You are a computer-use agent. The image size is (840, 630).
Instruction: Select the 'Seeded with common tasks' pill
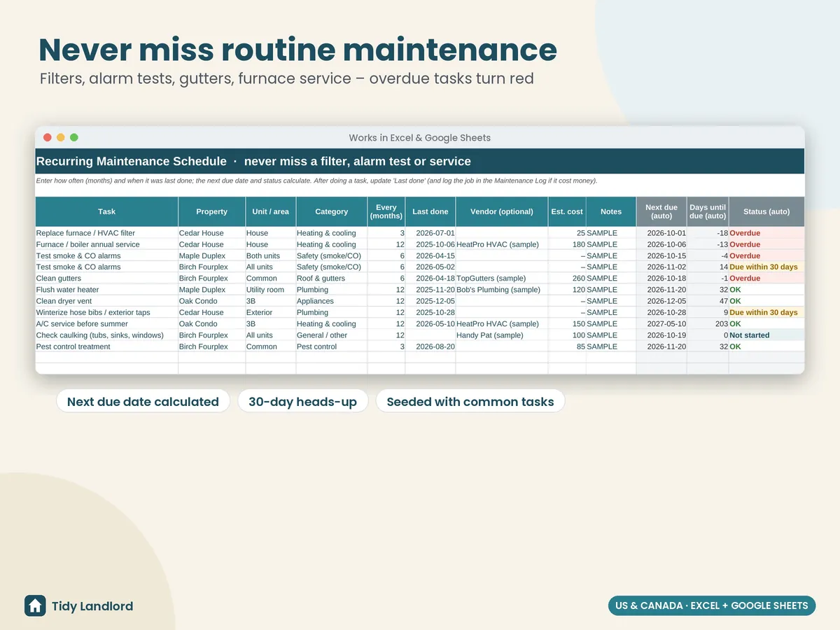tap(470, 401)
